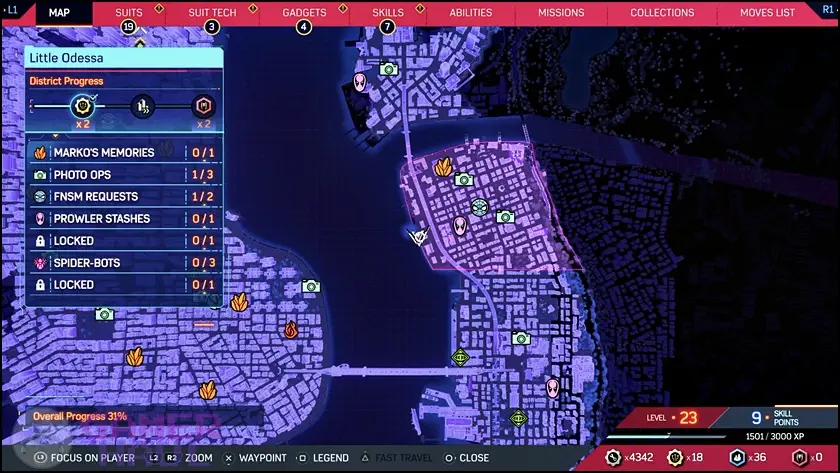The image size is (840, 473).
Task: Switch to the GADGETS tab
Action: tap(304, 12)
